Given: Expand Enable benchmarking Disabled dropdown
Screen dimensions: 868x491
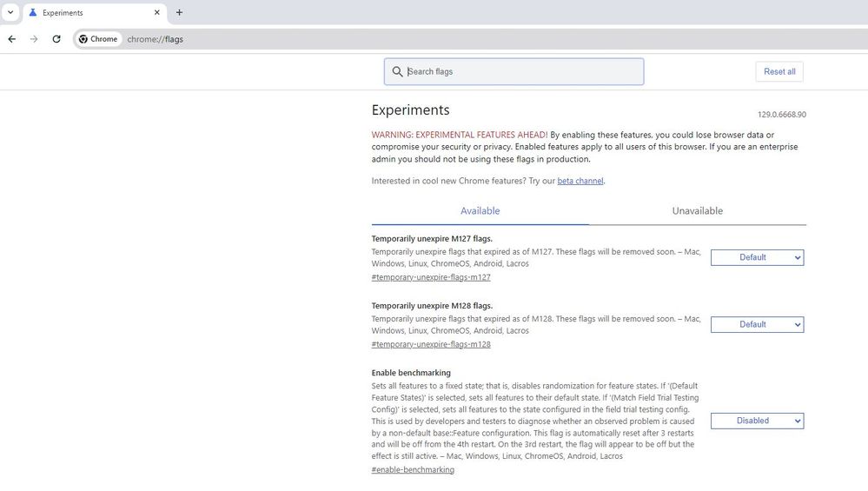Looking at the screenshot, I should pyautogui.click(x=757, y=421).
